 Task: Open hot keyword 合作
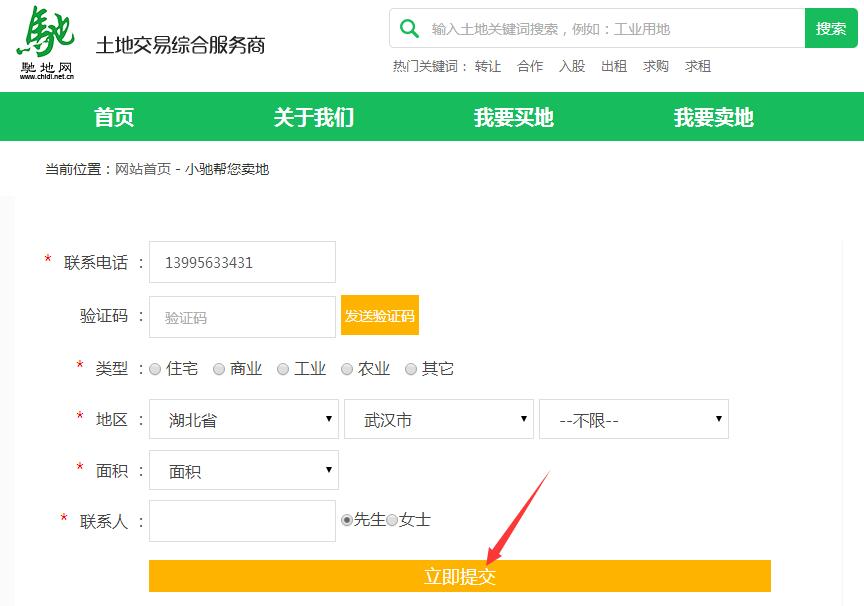(530, 66)
